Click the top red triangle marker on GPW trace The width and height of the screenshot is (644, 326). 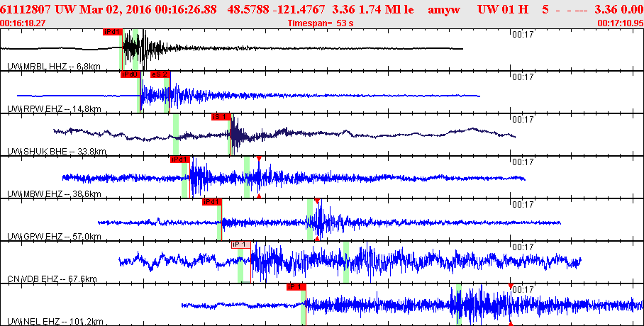point(316,201)
